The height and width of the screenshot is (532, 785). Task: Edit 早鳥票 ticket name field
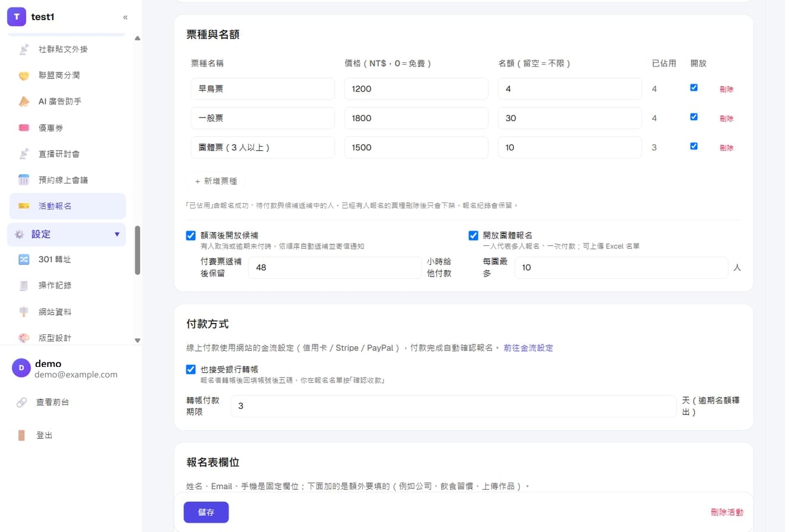click(263, 89)
